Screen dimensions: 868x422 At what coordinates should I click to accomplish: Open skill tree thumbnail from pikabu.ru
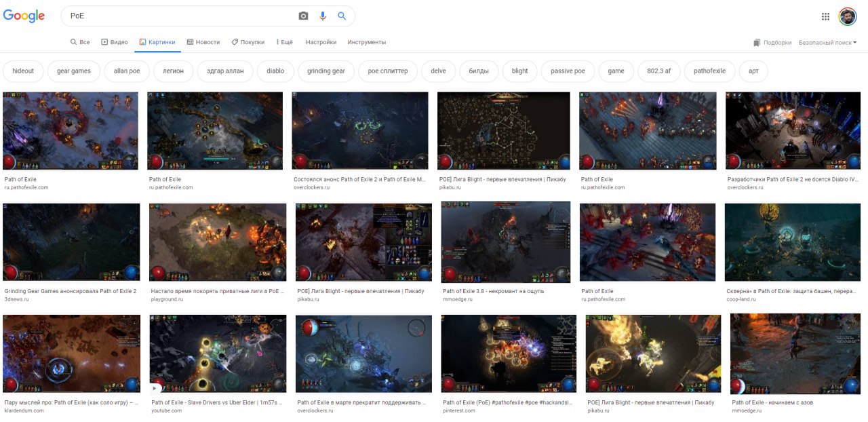505,131
